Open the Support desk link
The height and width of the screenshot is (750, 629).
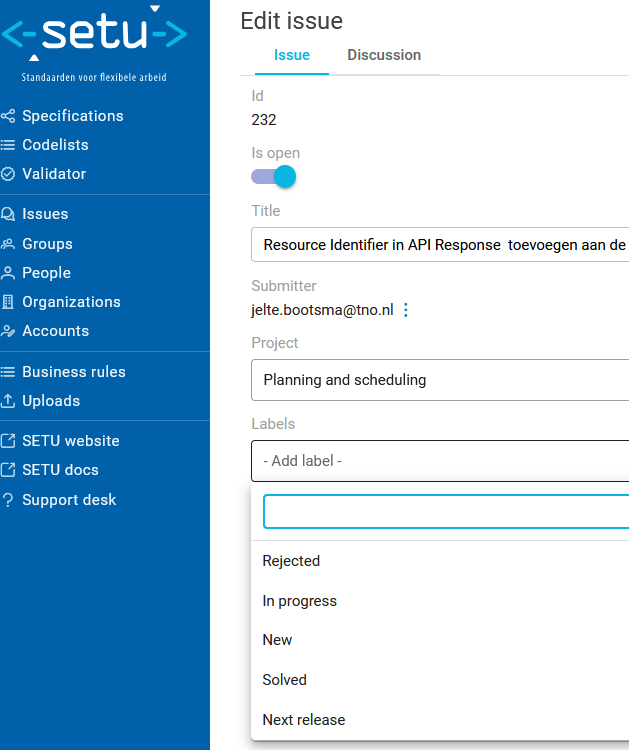click(x=69, y=500)
